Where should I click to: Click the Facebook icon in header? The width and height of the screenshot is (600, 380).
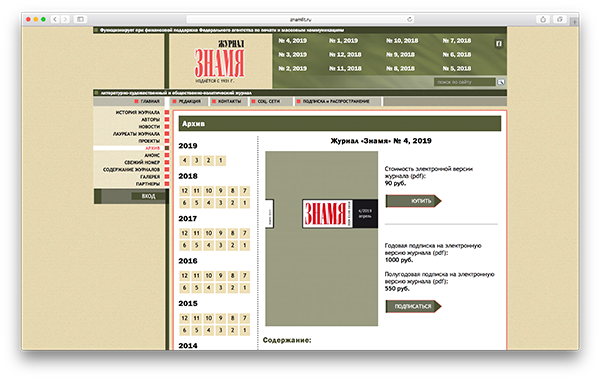coord(499,44)
